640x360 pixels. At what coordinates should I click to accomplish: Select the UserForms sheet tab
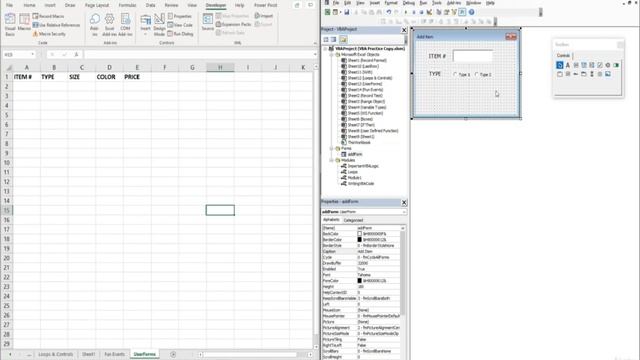coord(144,354)
